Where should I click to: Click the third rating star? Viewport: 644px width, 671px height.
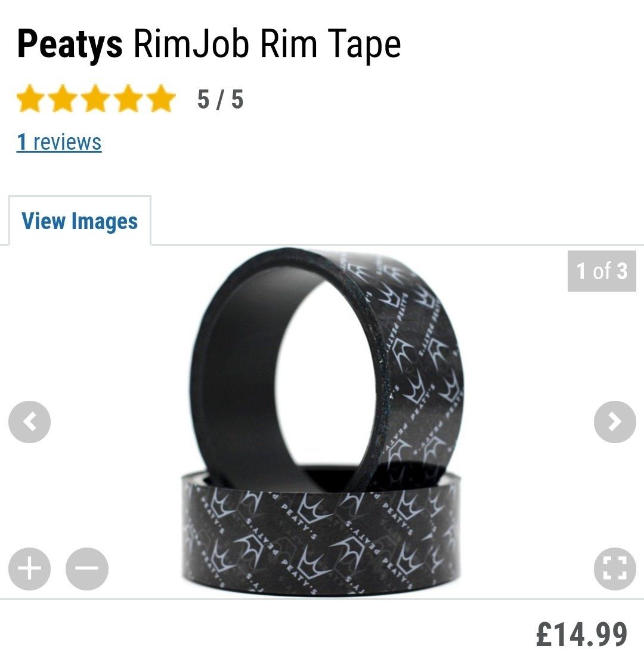96,98
